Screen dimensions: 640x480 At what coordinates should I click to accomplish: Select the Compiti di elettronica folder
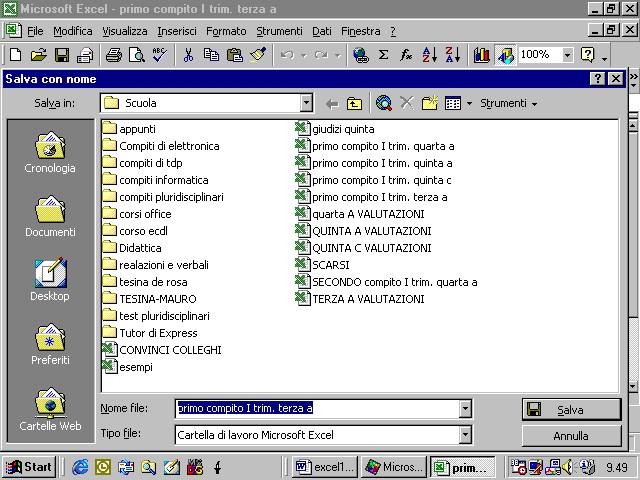[x=161, y=146]
